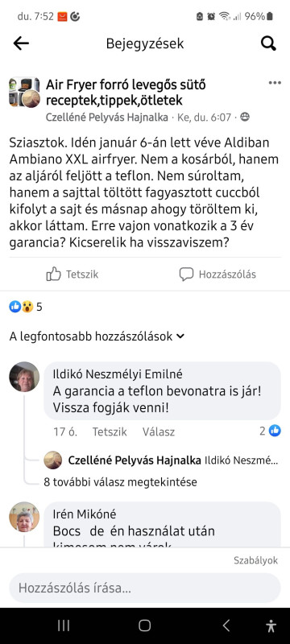Open the Air Fryer group title

coord(126,93)
